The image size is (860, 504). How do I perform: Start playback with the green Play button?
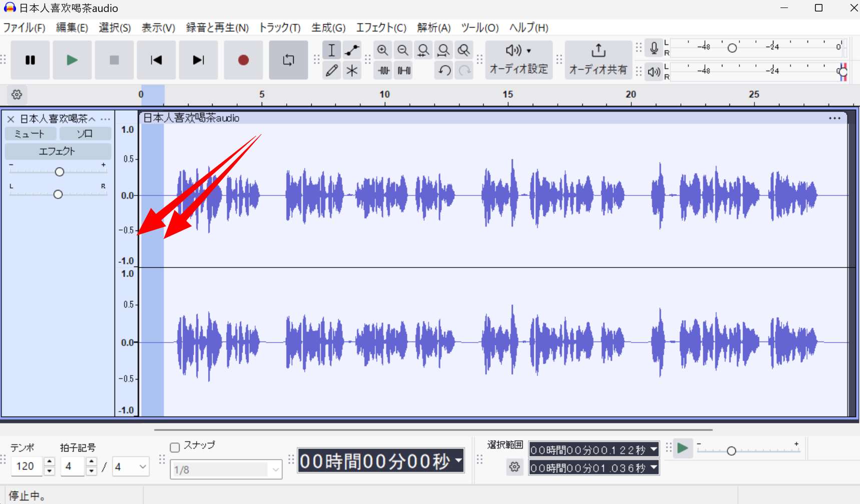[72, 60]
